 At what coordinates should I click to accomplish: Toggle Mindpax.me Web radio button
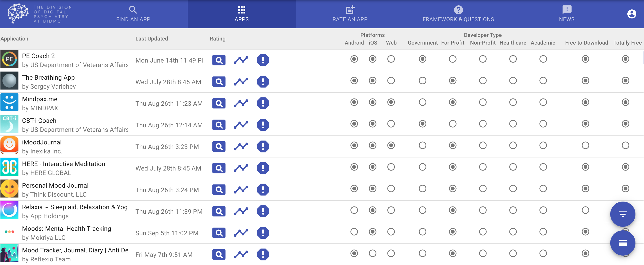(391, 102)
